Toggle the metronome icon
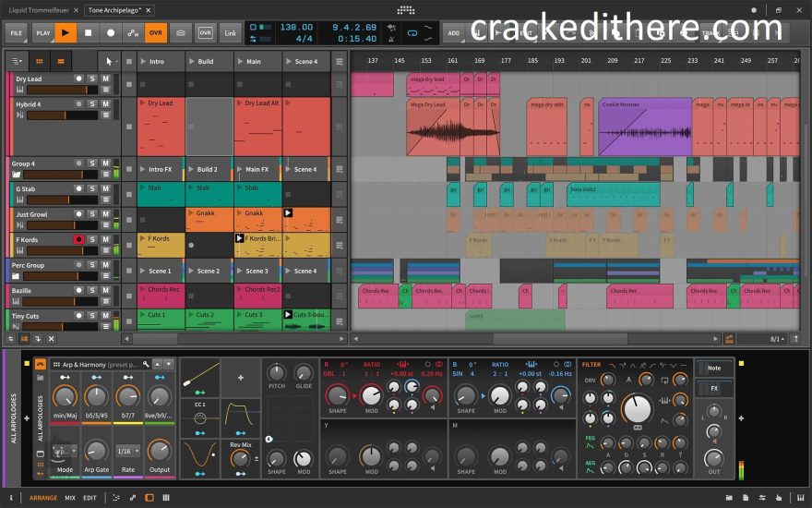This screenshot has width=812, height=508. 391,39
